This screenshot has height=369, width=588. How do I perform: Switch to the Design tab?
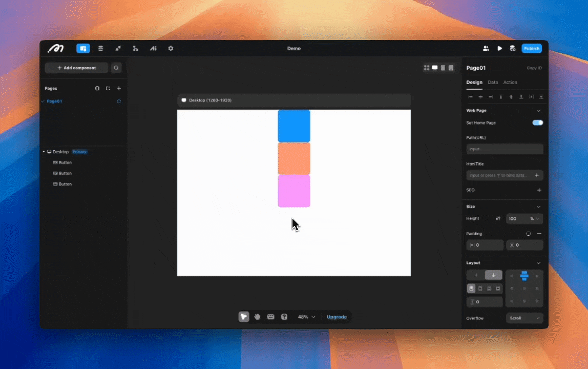tap(474, 83)
